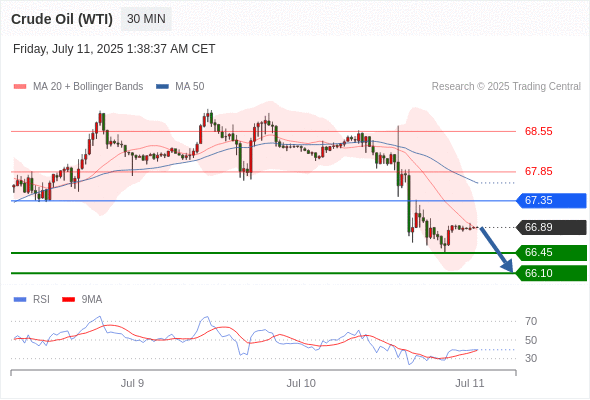Toggle the MA 50 legend label
Viewport: 590px width, 400px height.
click(x=190, y=87)
